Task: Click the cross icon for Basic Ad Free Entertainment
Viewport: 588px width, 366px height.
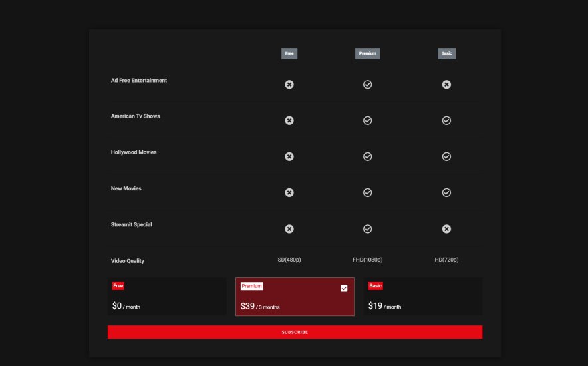Action: coord(446,85)
